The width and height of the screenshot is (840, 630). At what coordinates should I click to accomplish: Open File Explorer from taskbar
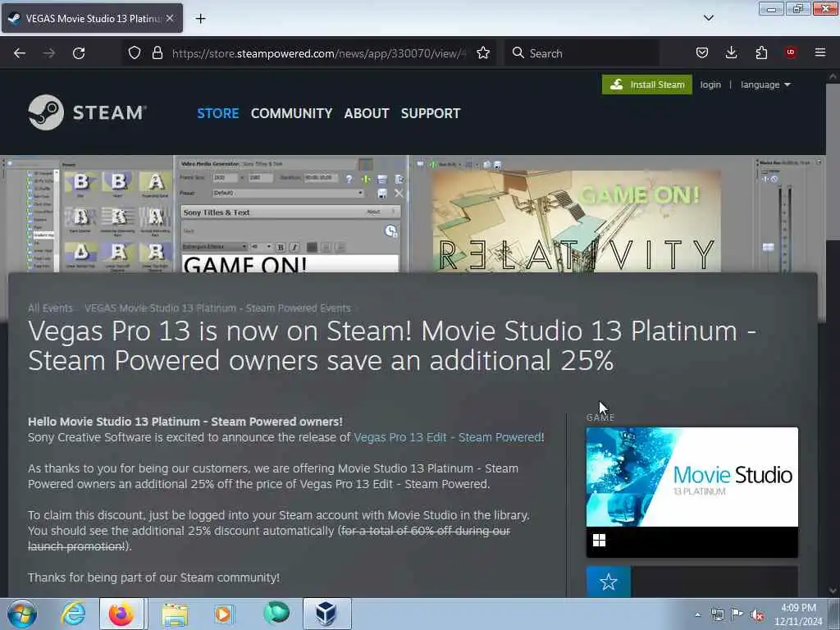click(x=175, y=614)
